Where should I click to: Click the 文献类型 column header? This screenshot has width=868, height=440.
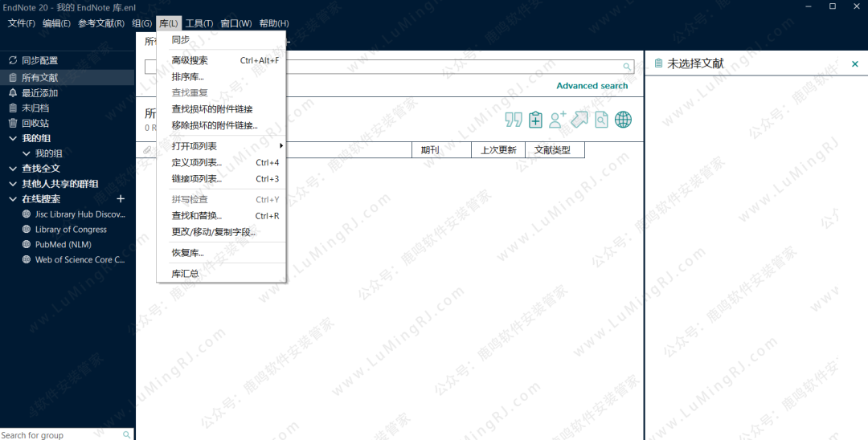point(555,150)
